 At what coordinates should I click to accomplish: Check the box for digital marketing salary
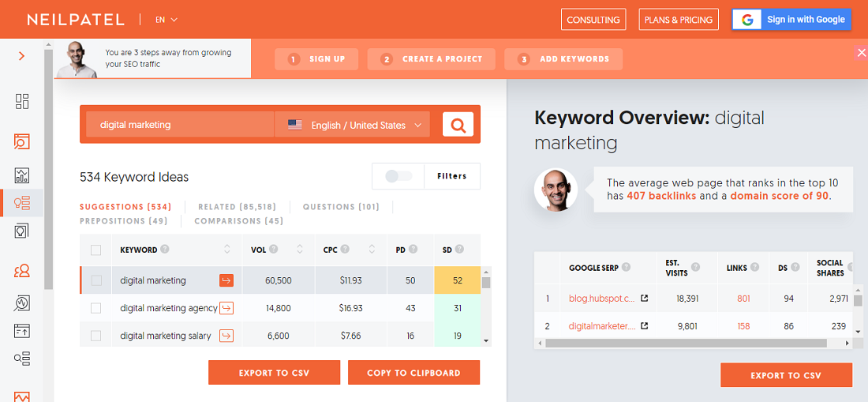(x=95, y=336)
